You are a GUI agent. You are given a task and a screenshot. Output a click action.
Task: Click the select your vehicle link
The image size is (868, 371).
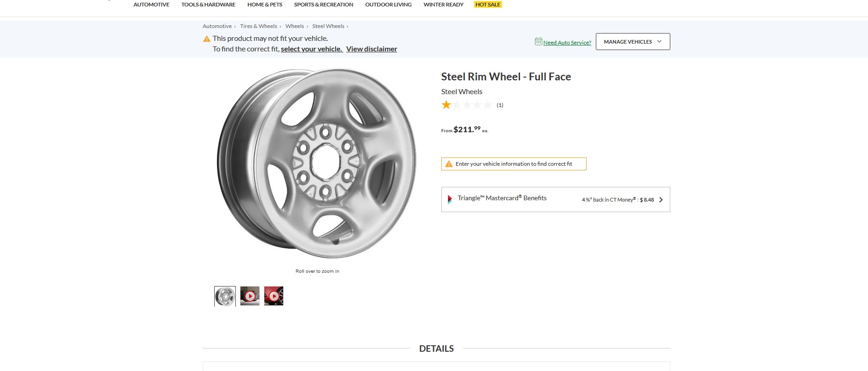312,49
